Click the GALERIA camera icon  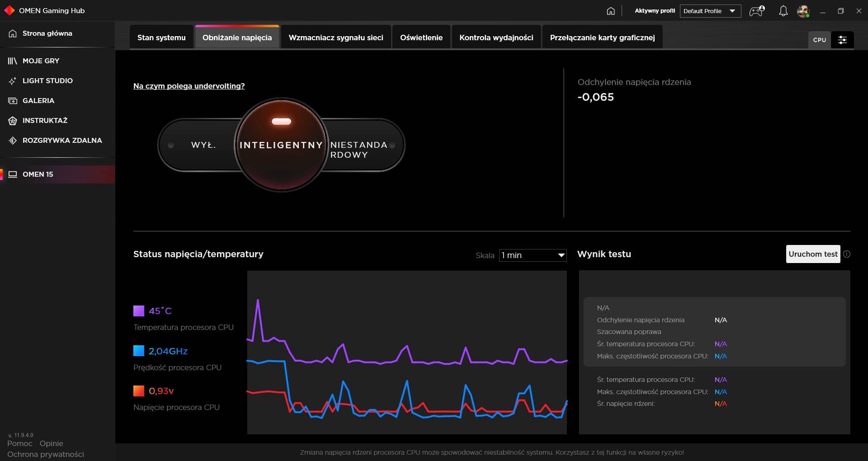click(13, 101)
